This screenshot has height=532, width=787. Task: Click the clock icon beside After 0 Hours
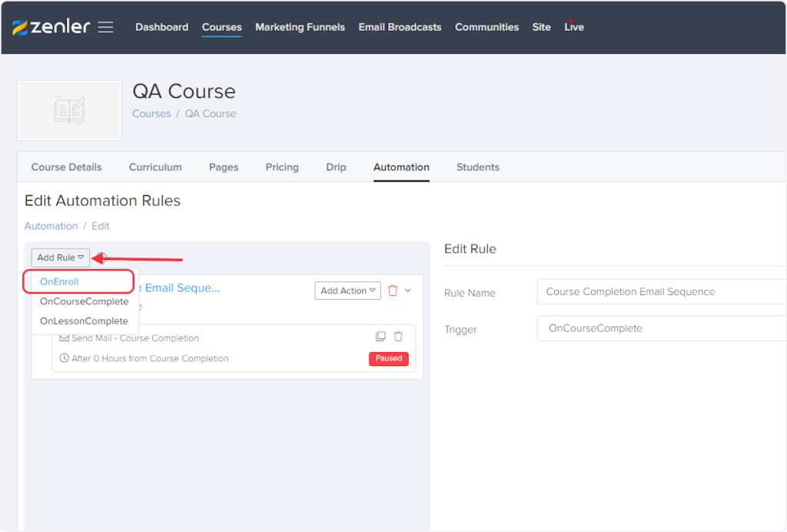coord(65,358)
